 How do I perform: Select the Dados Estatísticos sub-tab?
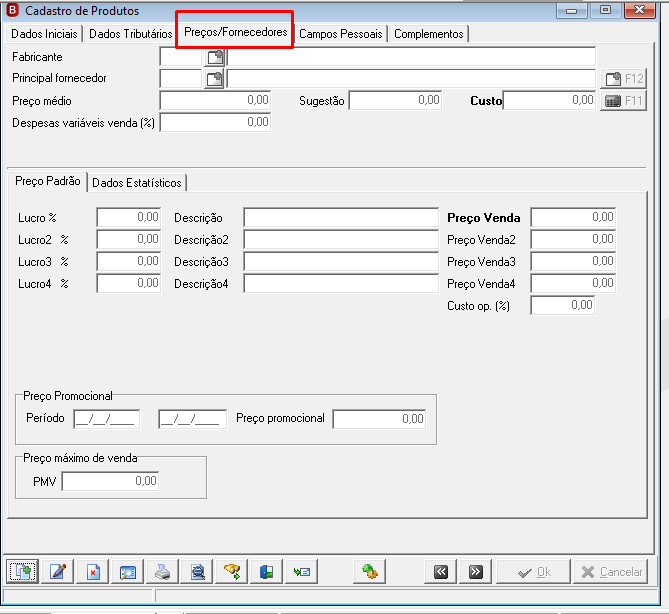point(137,183)
